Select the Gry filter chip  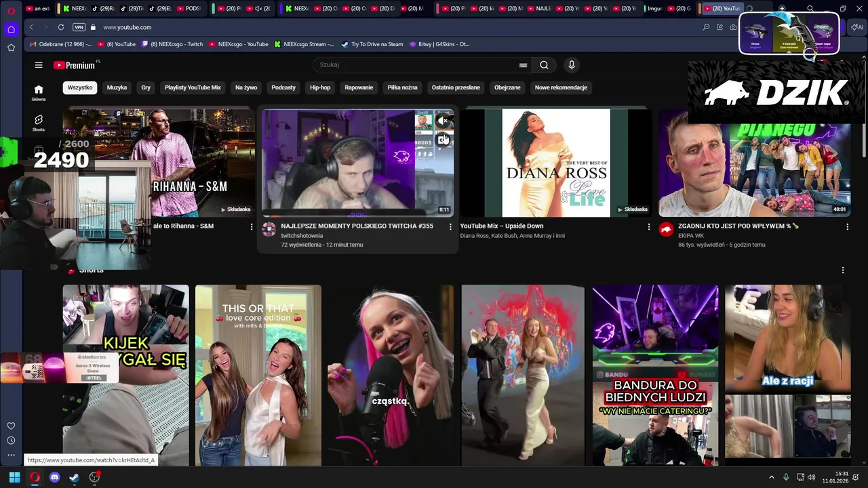tap(146, 87)
